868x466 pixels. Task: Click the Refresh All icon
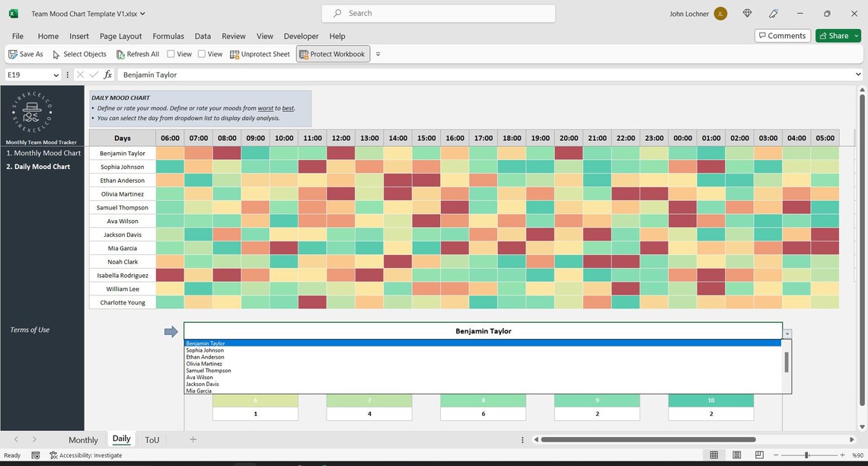[120, 53]
